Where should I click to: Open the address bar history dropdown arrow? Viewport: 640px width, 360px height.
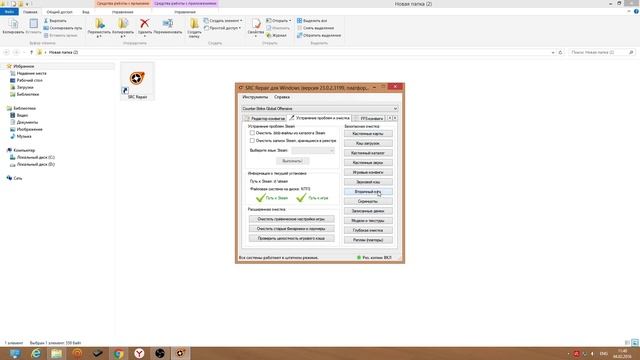pyautogui.click(x=553, y=52)
